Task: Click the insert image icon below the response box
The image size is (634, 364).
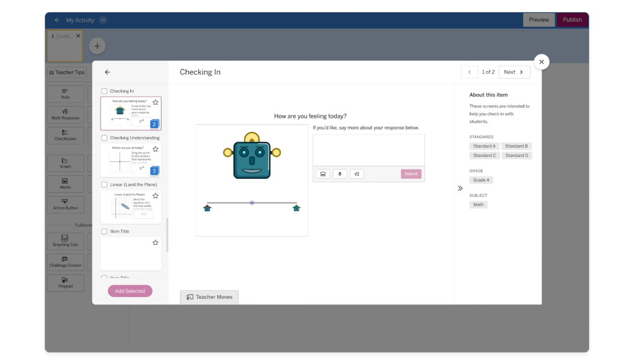Action: [323, 174]
